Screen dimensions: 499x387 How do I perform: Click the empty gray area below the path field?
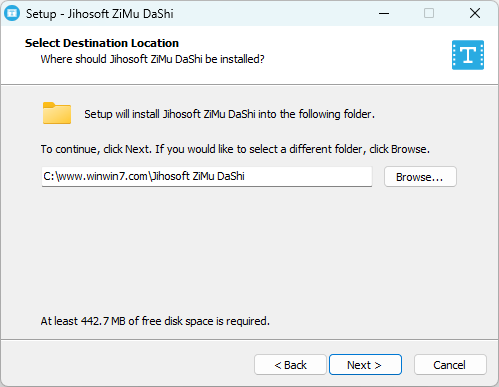pyautogui.click(x=250, y=250)
